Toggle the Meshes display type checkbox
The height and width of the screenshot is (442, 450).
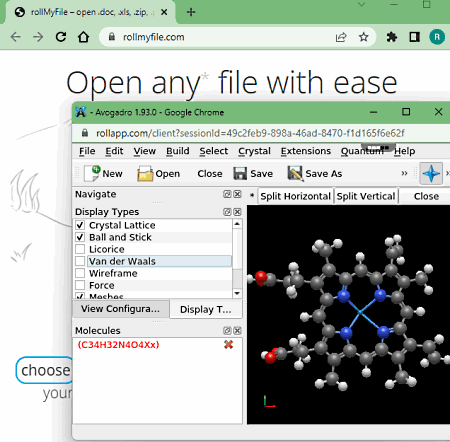[80, 296]
